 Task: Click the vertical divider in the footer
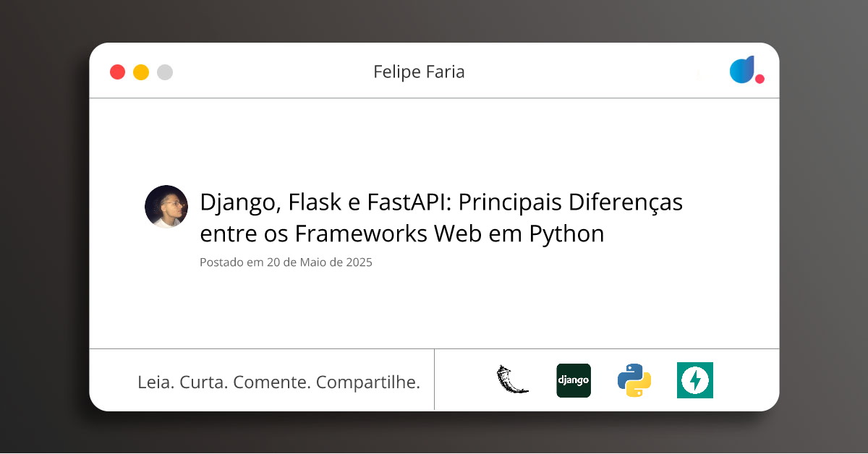click(x=434, y=380)
